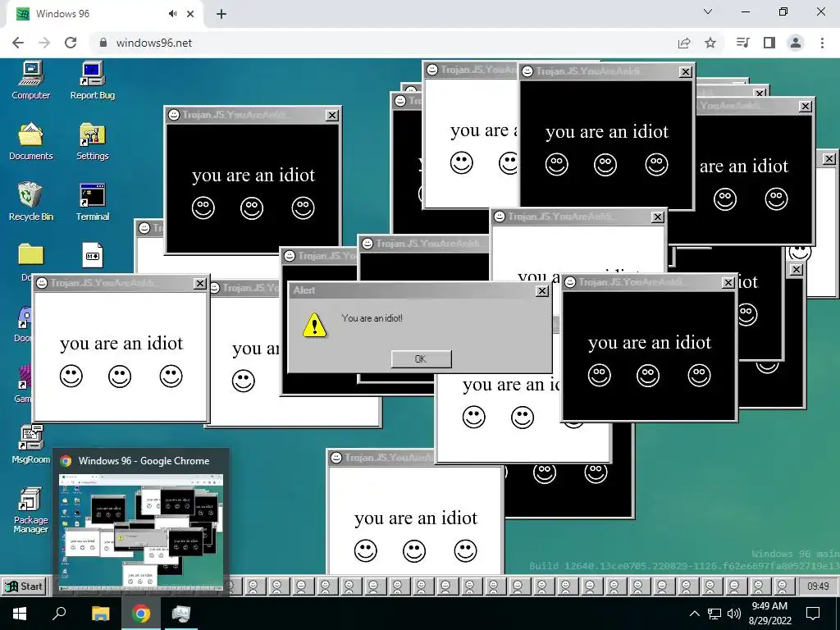This screenshot has height=630, width=840.
Task: Open the Report Bug shortcut
Action: point(93,80)
